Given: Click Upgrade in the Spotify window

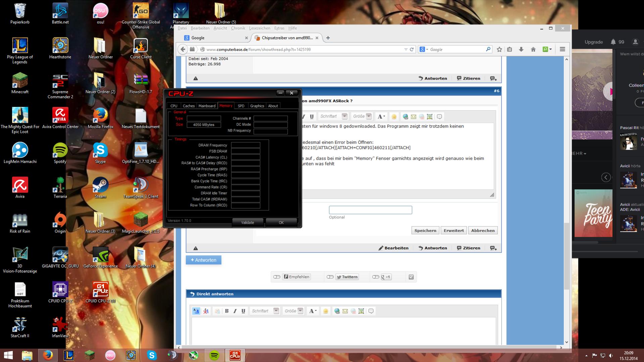Looking at the screenshot, I should click(594, 42).
